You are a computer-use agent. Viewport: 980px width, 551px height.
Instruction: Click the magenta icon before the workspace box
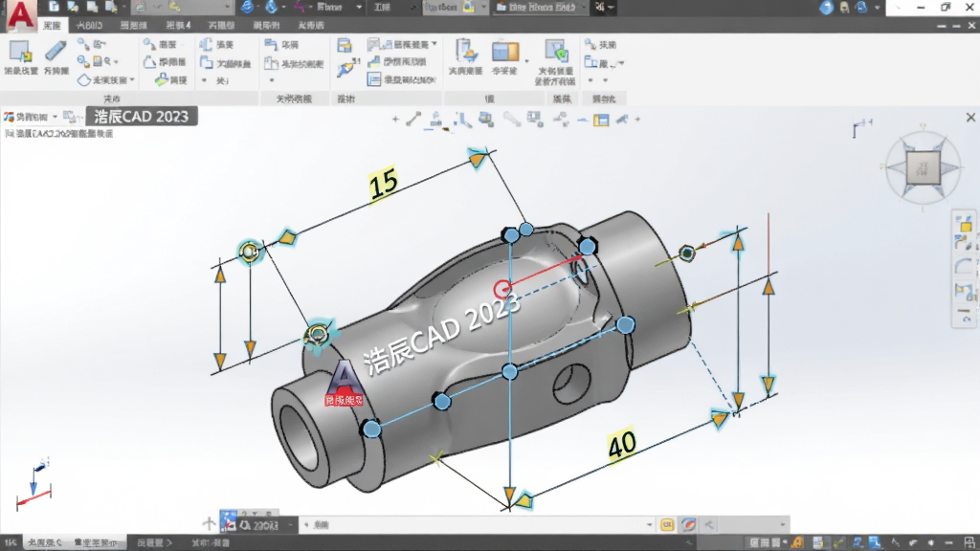[x=300, y=7]
